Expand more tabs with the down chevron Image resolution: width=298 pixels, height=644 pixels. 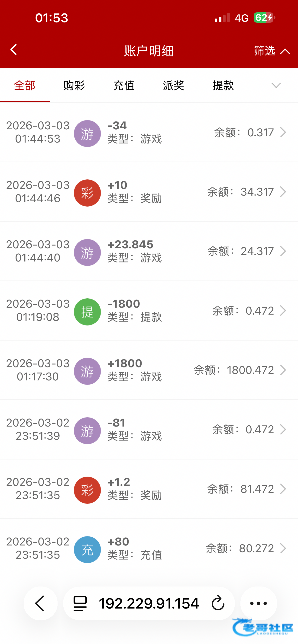276,86
